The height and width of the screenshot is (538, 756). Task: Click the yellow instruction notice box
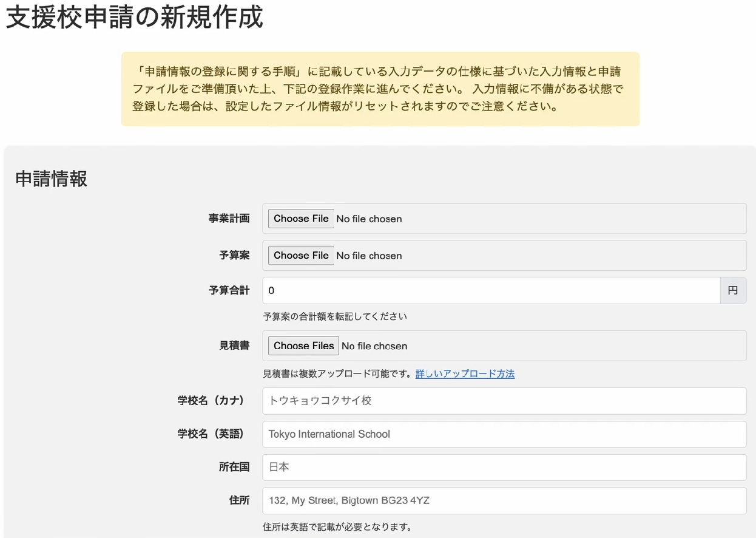(x=380, y=89)
